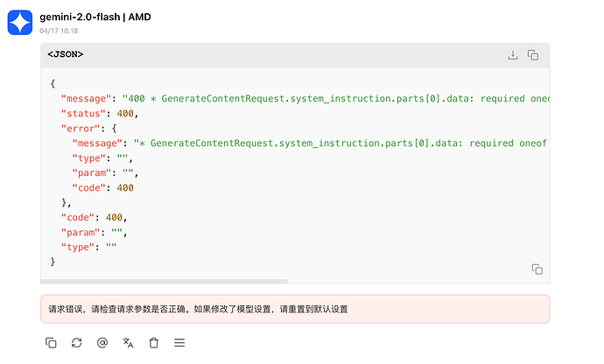This screenshot has width=604, height=364.
Task: Click the top-level "code": 400, line
Action: point(94,217)
